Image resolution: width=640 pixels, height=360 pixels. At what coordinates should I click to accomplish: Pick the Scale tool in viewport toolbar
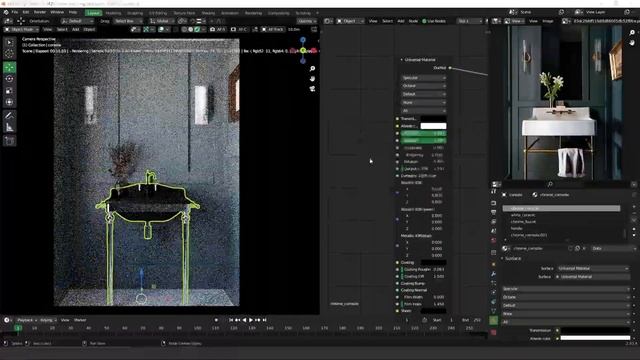pyautogui.click(x=9, y=91)
